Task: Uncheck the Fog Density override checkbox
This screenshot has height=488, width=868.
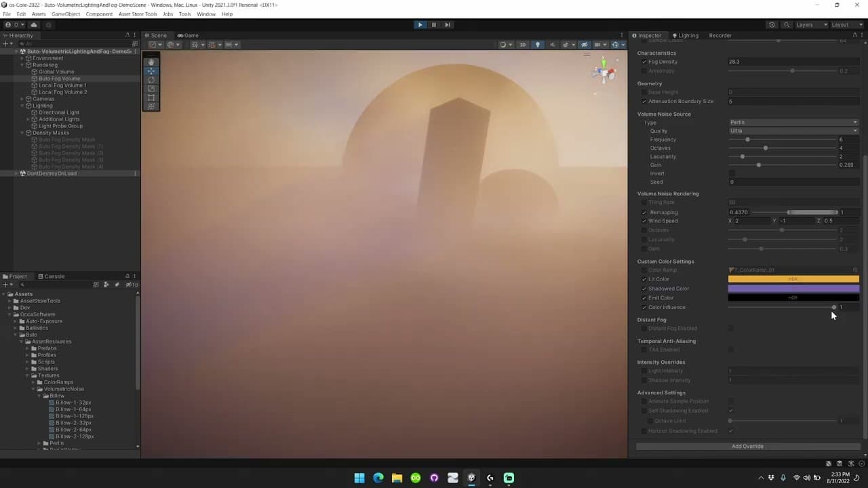Action: click(x=644, y=62)
